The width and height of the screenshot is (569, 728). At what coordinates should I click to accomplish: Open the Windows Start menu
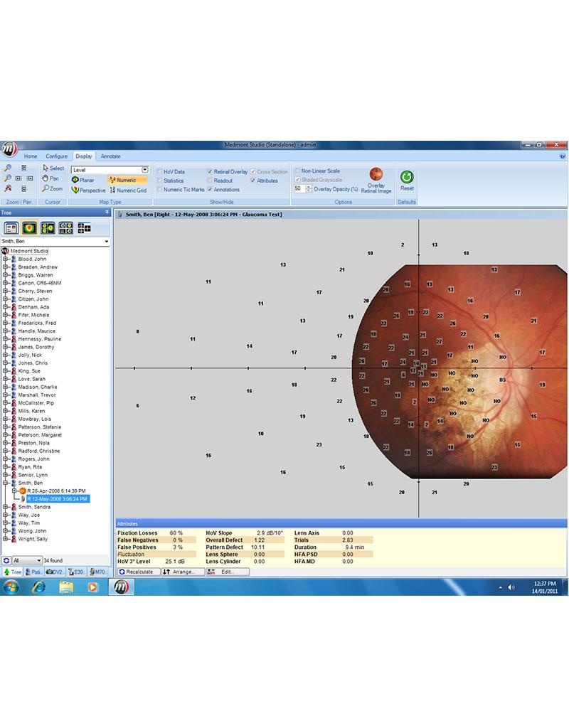[11, 587]
